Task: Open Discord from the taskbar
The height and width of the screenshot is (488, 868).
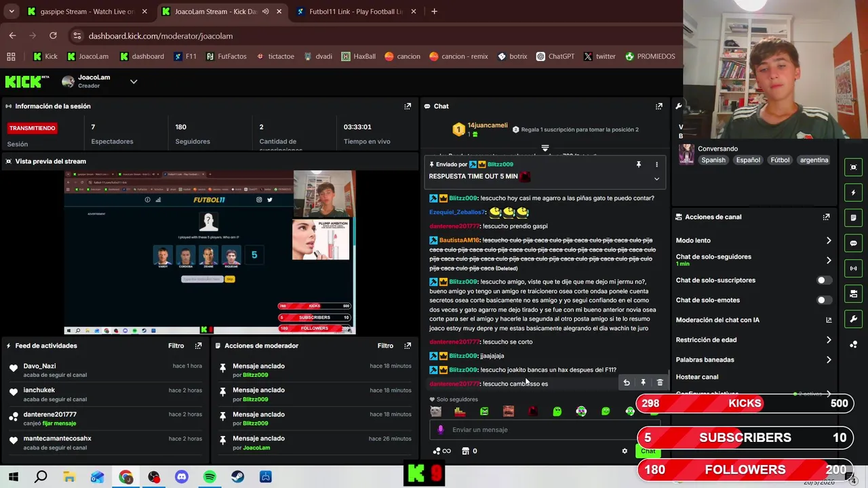Action: point(181,477)
